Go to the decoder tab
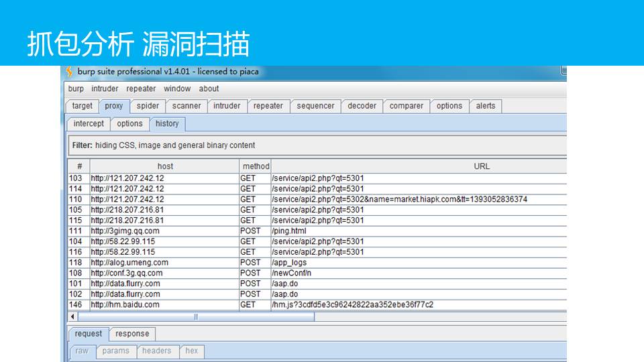This screenshot has height=362, width=644. click(362, 106)
